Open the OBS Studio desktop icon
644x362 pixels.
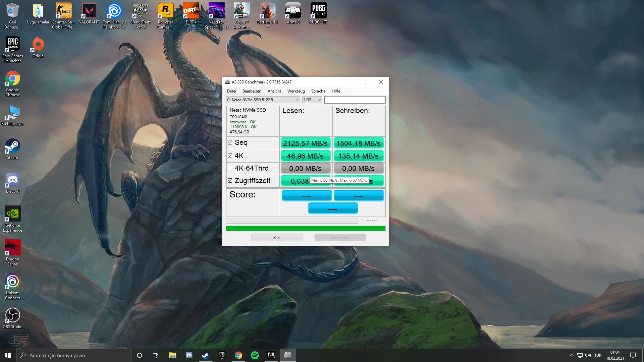(x=13, y=318)
